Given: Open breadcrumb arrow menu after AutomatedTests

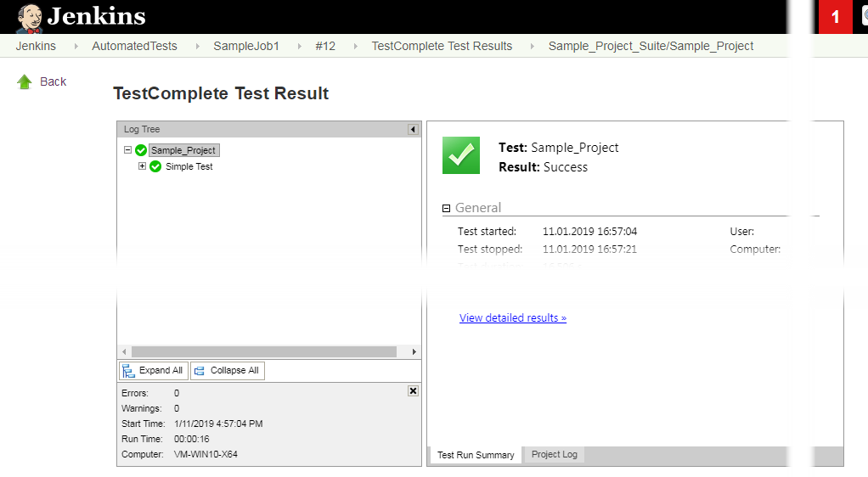Looking at the screenshot, I should pos(197,47).
